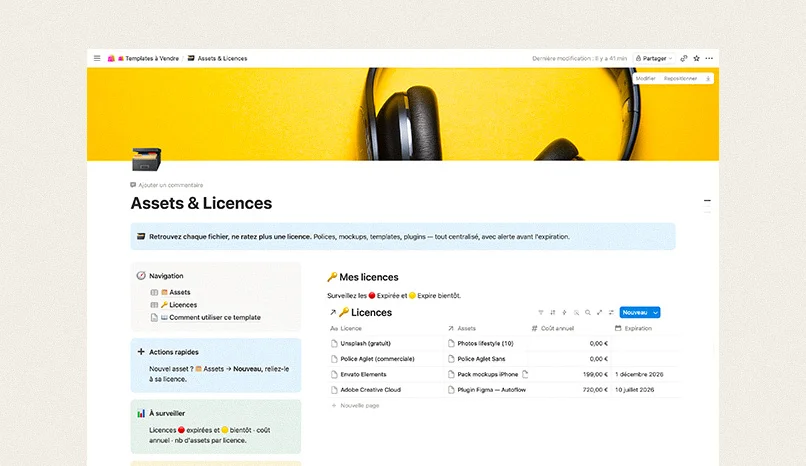806x466 pixels.
Task: Open the Adobe Creative Cloud row
Action: 370,390
